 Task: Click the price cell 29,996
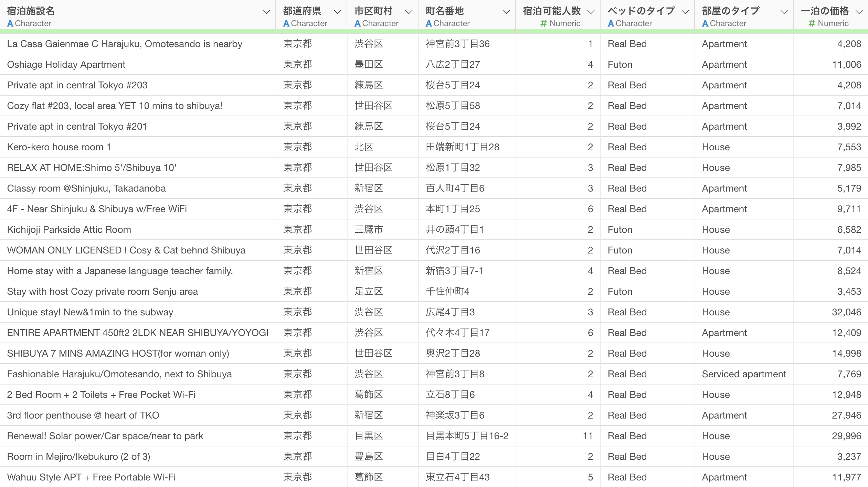pos(831,436)
